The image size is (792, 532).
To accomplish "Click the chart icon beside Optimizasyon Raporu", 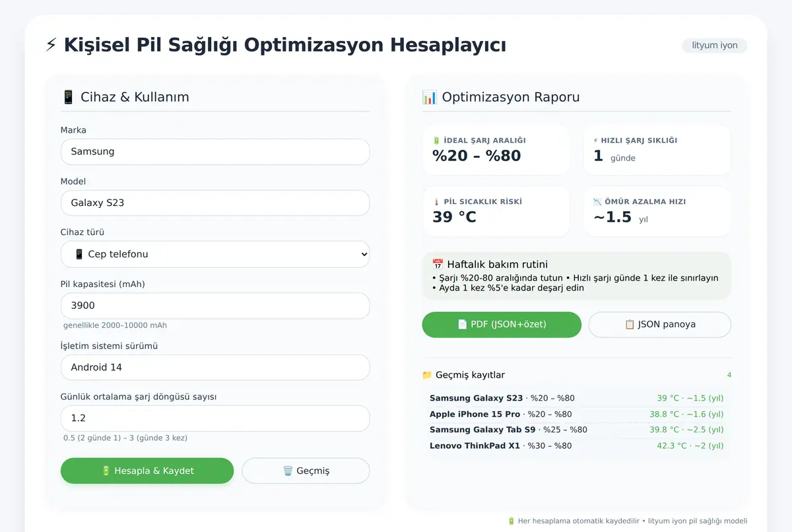I will (430, 97).
